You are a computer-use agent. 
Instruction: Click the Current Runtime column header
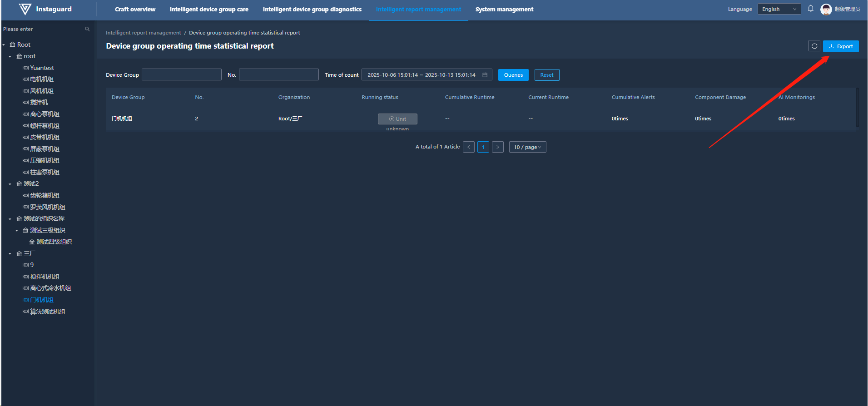pos(548,97)
